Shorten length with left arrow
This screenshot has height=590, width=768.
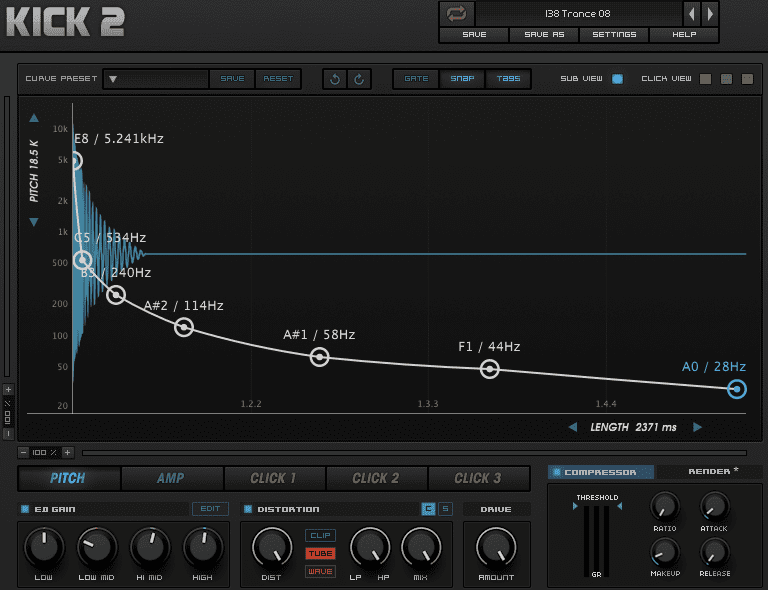click(573, 427)
